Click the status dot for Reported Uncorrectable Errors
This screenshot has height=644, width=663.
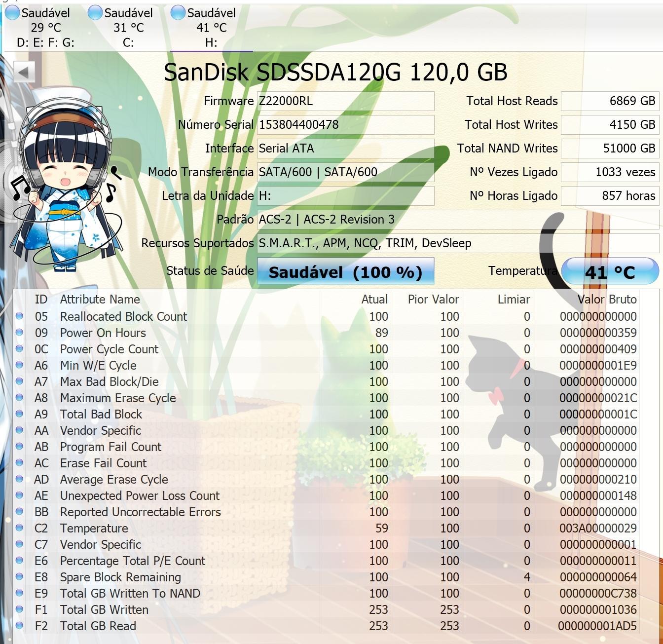click(x=19, y=512)
